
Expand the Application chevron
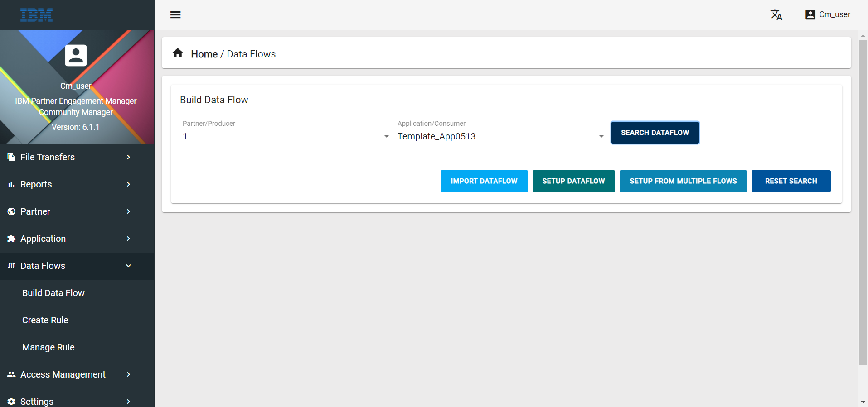coord(128,239)
